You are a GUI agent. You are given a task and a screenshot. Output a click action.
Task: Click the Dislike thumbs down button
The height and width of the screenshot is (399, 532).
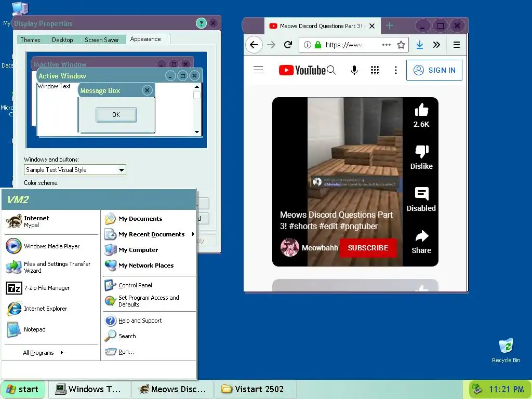tap(421, 152)
